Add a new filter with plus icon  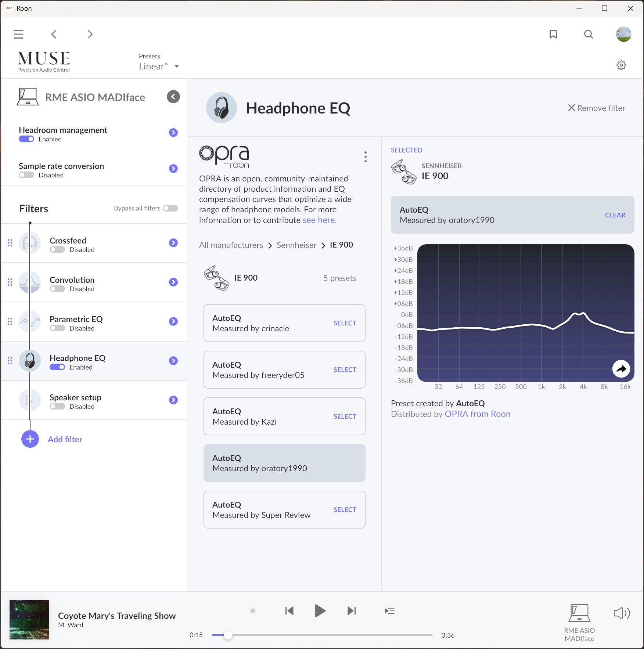coord(30,439)
